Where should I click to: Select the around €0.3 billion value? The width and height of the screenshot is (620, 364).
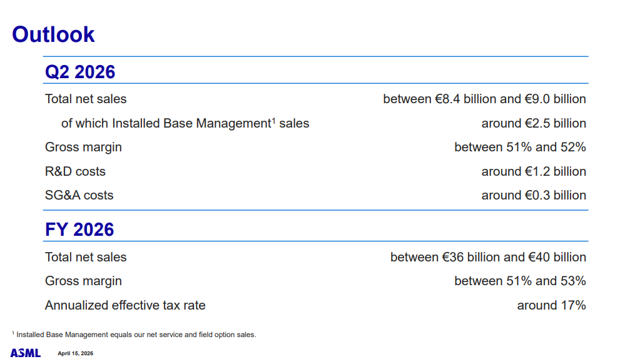pos(533,195)
